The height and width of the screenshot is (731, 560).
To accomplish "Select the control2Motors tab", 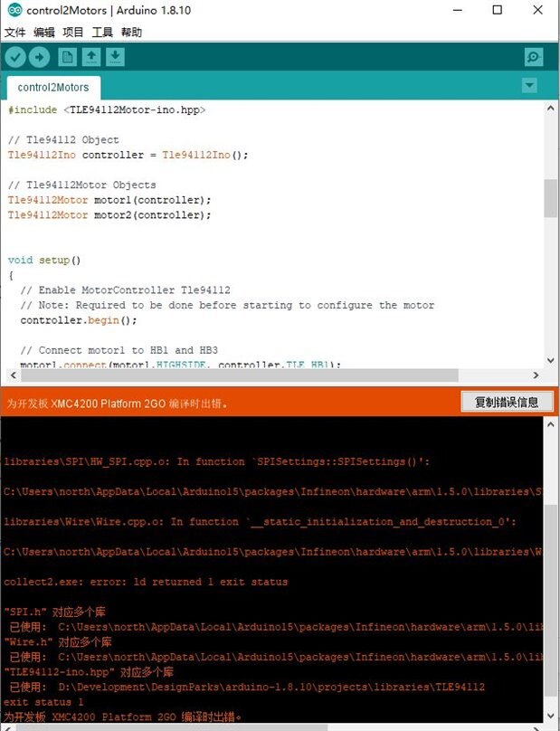I will pyautogui.click(x=53, y=88).
